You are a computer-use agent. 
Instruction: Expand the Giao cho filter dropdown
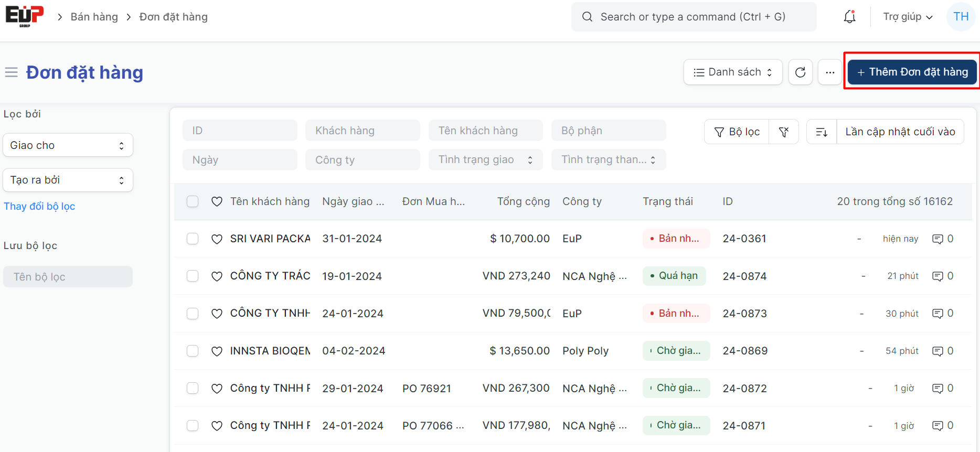coord(68,145)
